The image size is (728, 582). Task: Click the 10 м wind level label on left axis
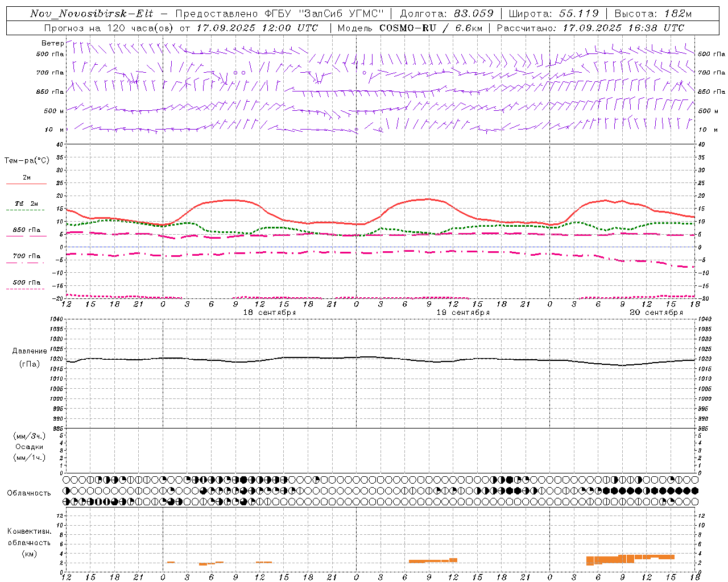(55, 130)
